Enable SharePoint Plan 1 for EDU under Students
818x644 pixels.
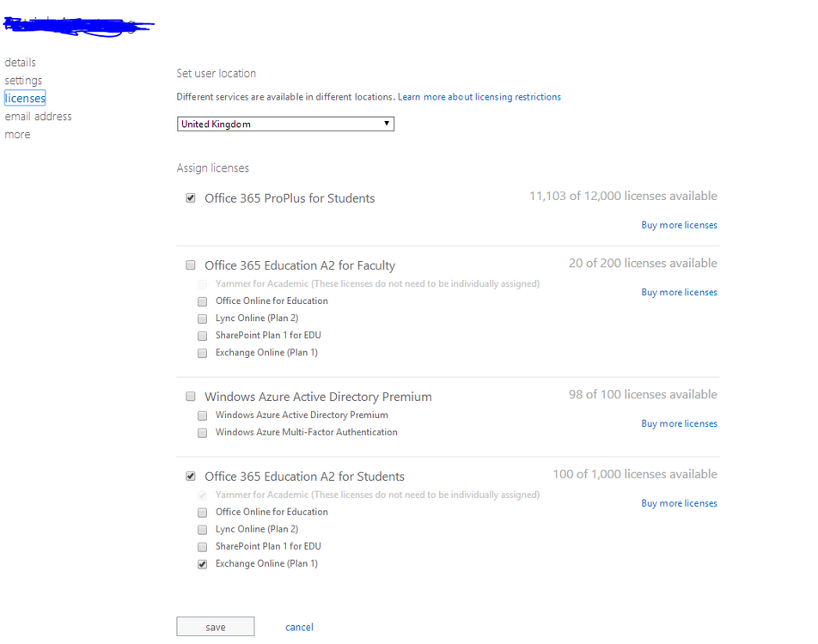(x=202, y=547)
